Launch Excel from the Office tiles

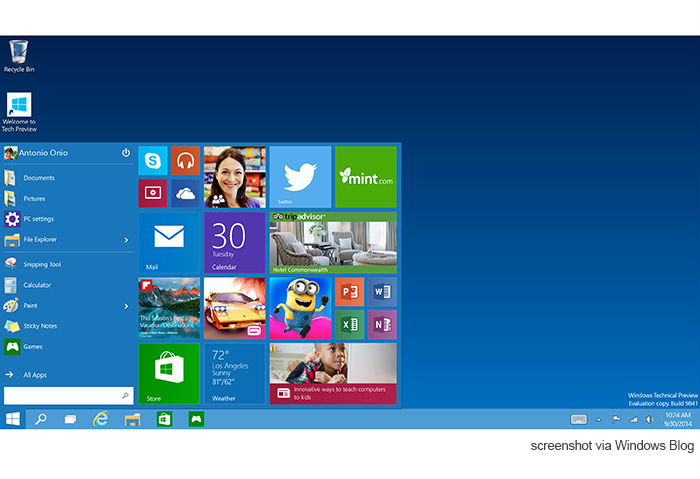tap(349, 324)
